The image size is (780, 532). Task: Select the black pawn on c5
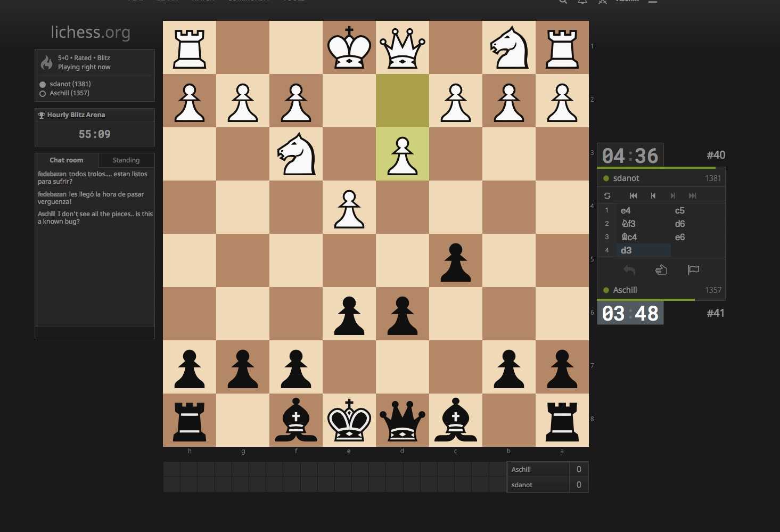click(456, 260)
